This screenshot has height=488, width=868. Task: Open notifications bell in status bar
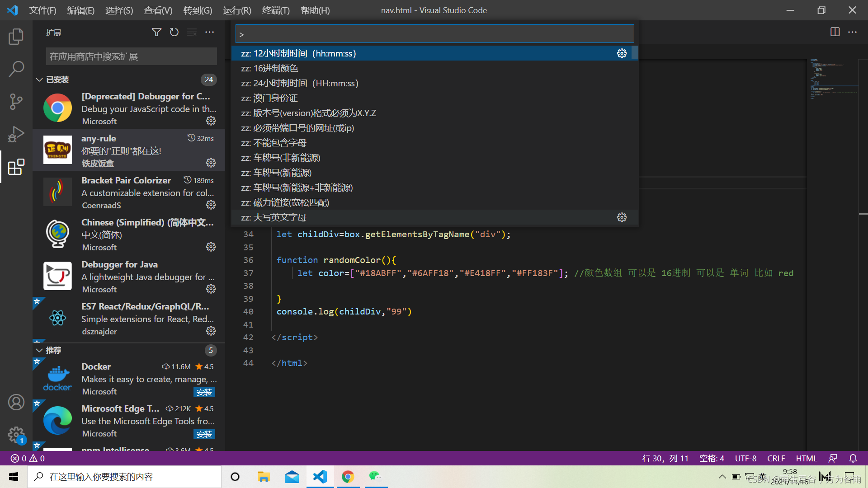click(853, 458)
